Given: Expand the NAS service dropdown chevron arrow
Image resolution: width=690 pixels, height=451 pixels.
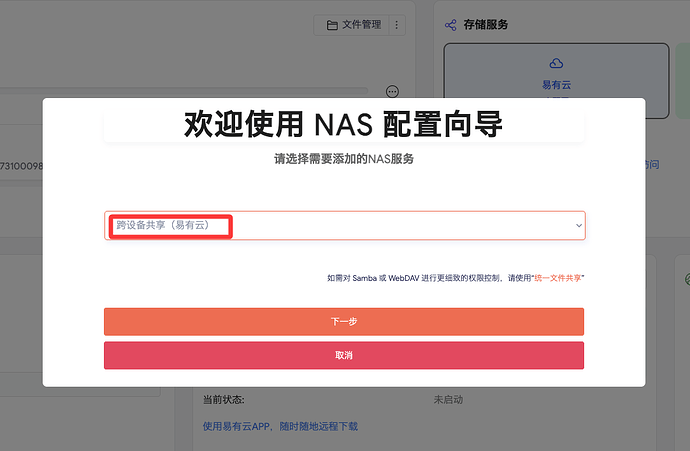Looking at the screenshot, I should (x=578, y=226).
